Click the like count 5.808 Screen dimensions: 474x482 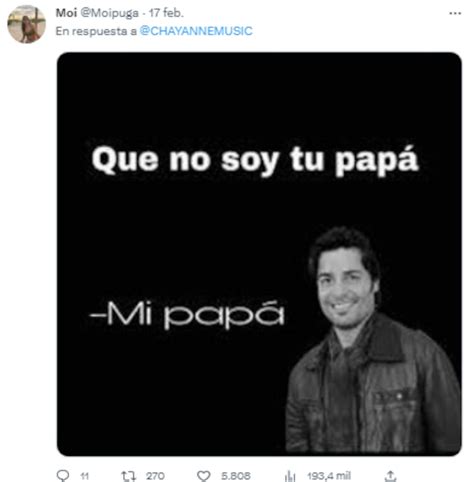pos(236,476)
